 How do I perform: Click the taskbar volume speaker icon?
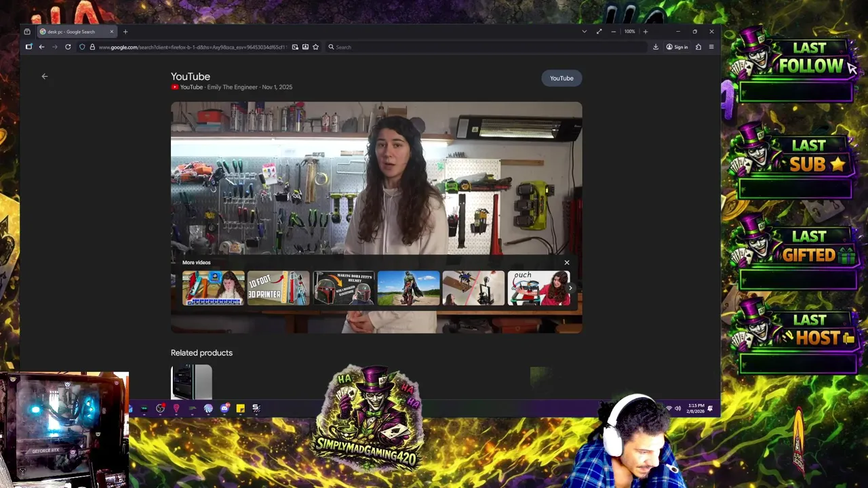678,408
